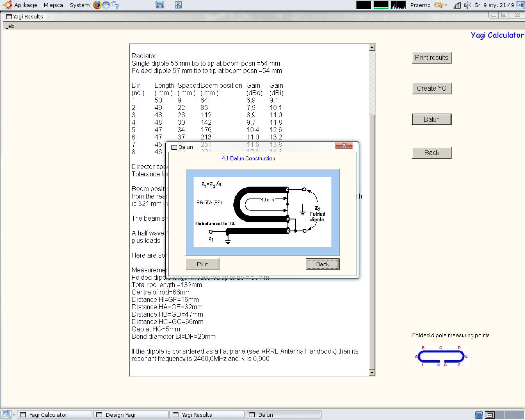Click the floppy disk save launcher icon

click(178, 5)
